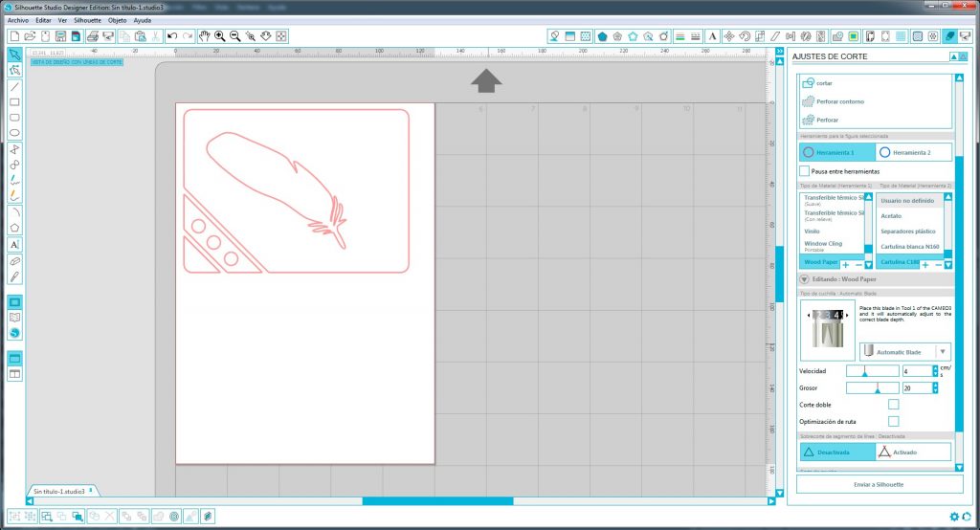Zoom in on the canvas
980x530 pixels.
[220, 36]
